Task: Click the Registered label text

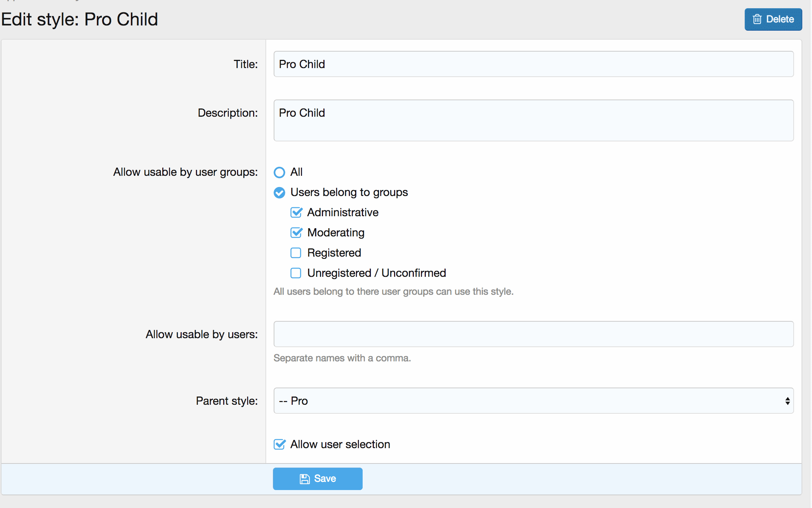Action: click(x=334, y=253)
